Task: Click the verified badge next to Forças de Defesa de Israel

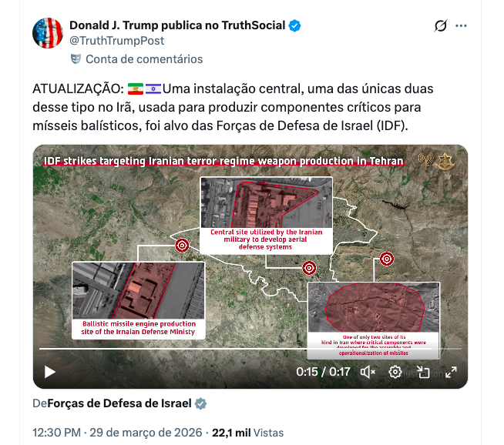Action: tap(200, 403)
